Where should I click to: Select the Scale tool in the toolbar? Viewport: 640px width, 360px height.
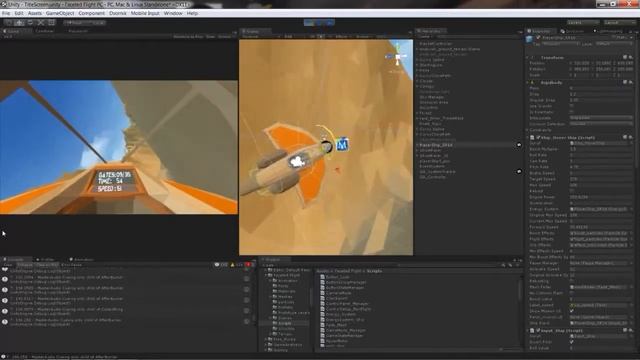(40, 22)
